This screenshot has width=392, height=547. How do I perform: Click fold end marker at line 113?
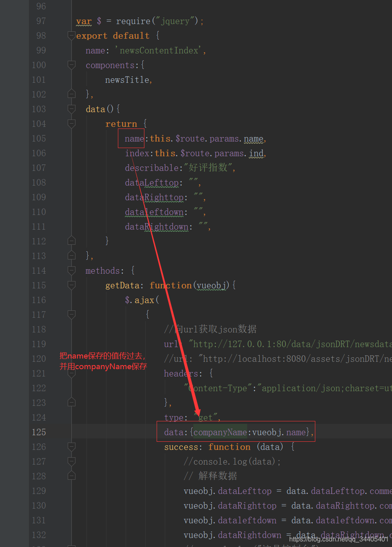pyautogui.click(x=71, y=256)
